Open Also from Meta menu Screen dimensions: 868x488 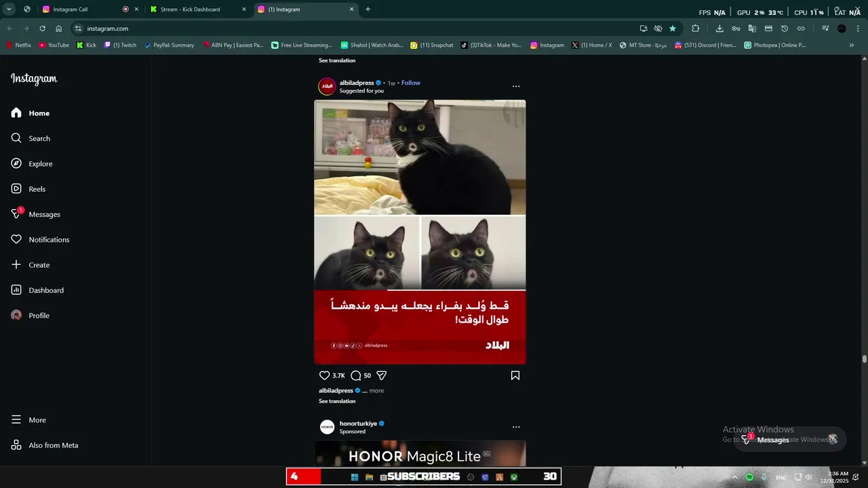point(45,445)
